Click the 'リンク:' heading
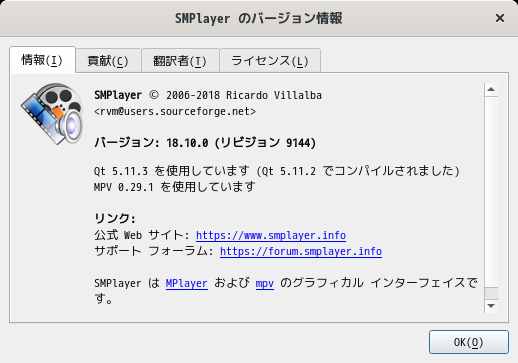The height and width of the screenshot is (363, 518). click(x=115, y=218)
